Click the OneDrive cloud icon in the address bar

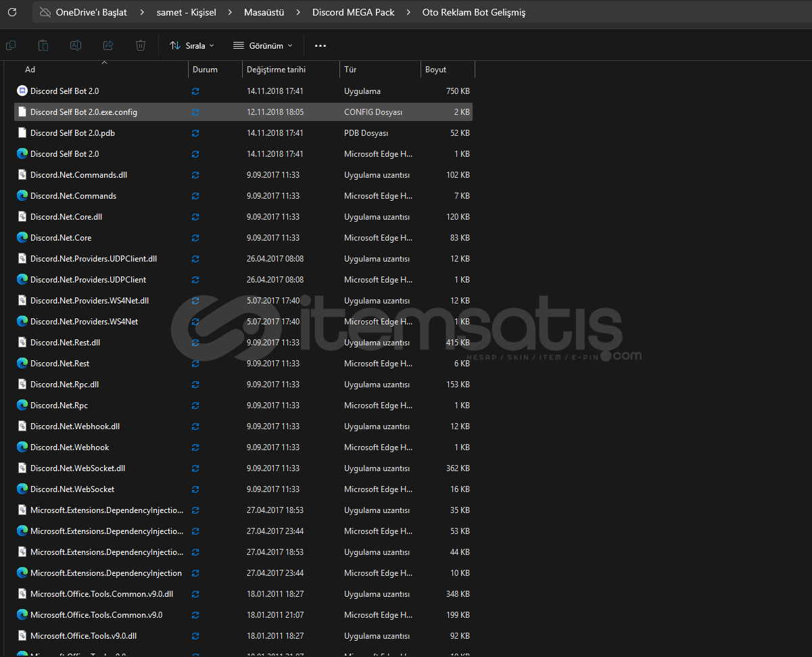[x=45, y=12]
